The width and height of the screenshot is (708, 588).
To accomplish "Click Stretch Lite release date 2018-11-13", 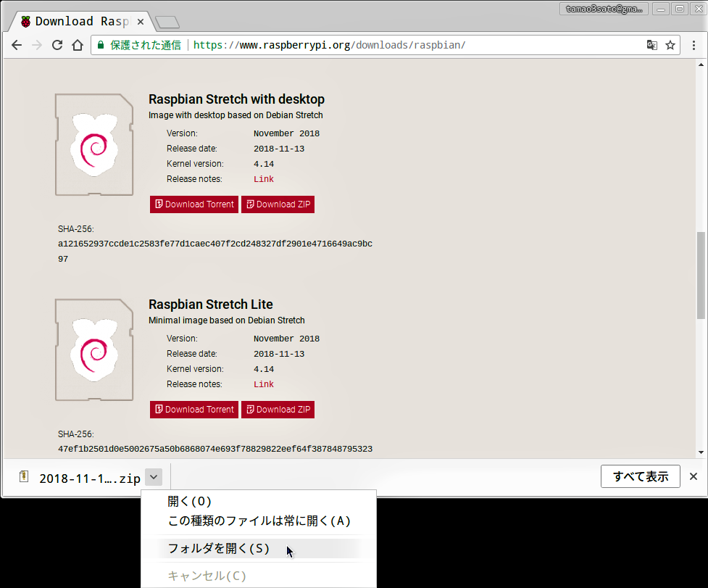I will click(x=279, y=354).
